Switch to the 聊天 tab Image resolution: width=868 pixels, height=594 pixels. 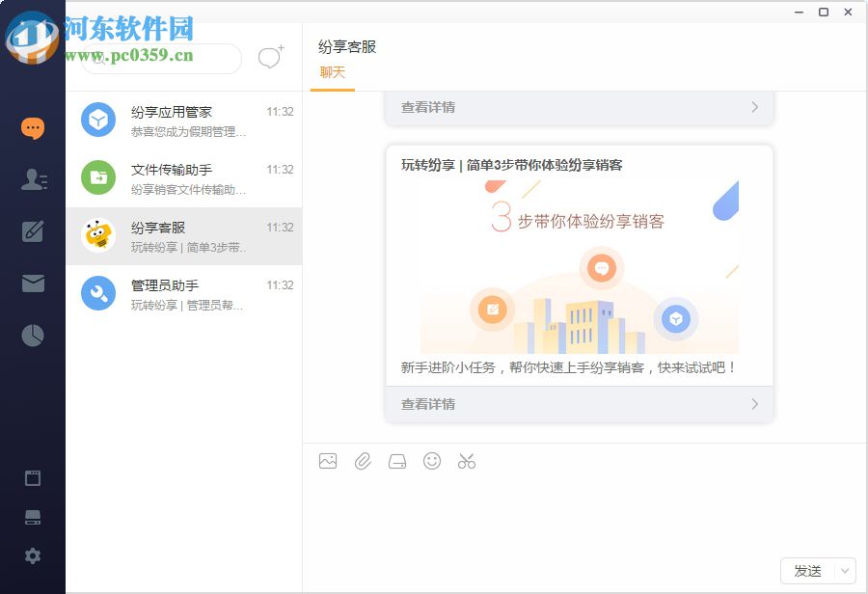332,71
